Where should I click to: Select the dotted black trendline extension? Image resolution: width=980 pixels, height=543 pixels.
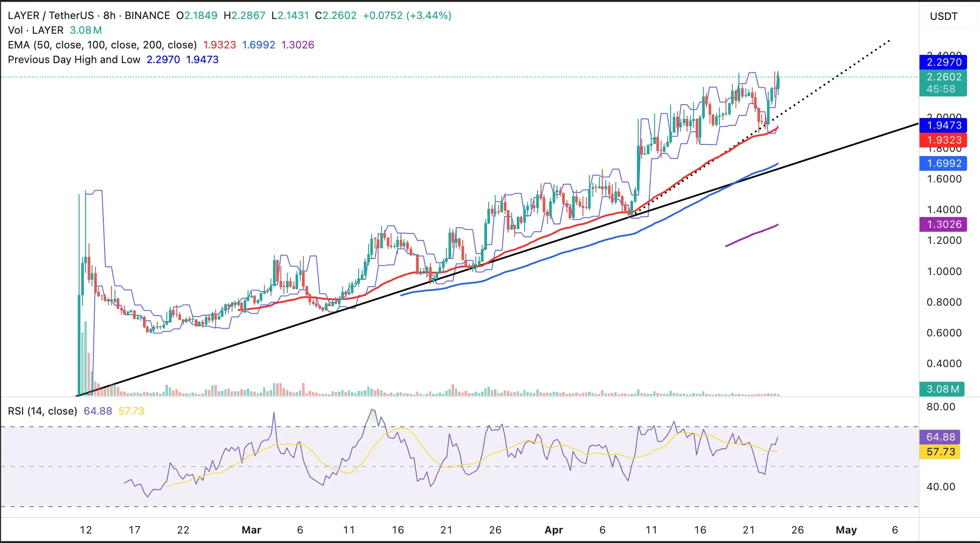pyautogui.click(x=847, y=69)
